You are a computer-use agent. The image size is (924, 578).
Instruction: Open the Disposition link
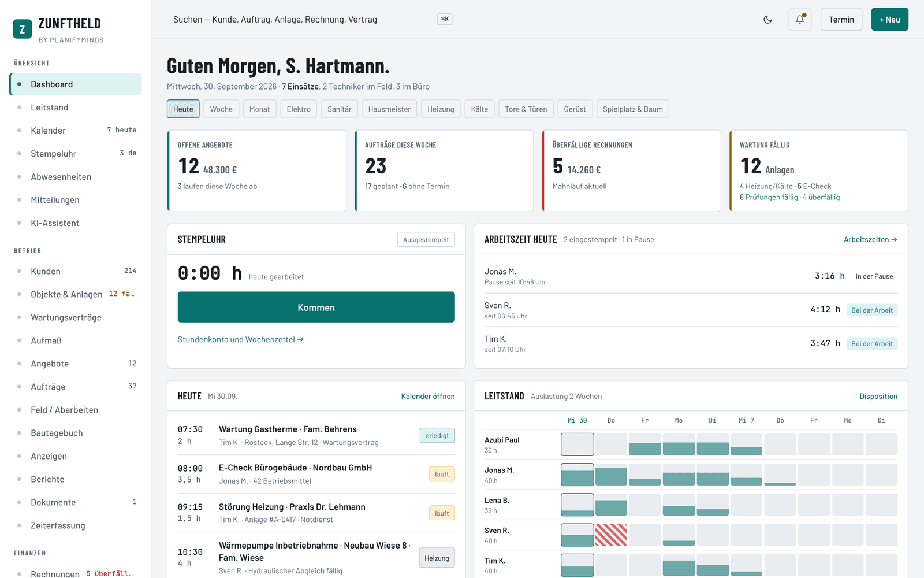pos(878,397)
